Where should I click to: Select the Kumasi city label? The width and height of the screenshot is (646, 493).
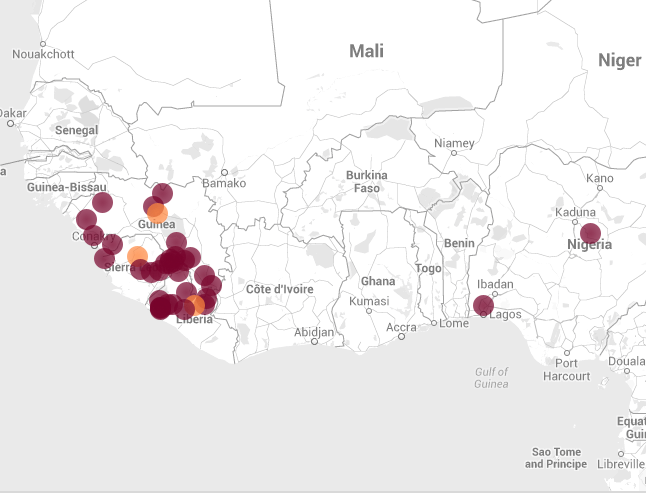pyautogui.click(x=368, y=300)
